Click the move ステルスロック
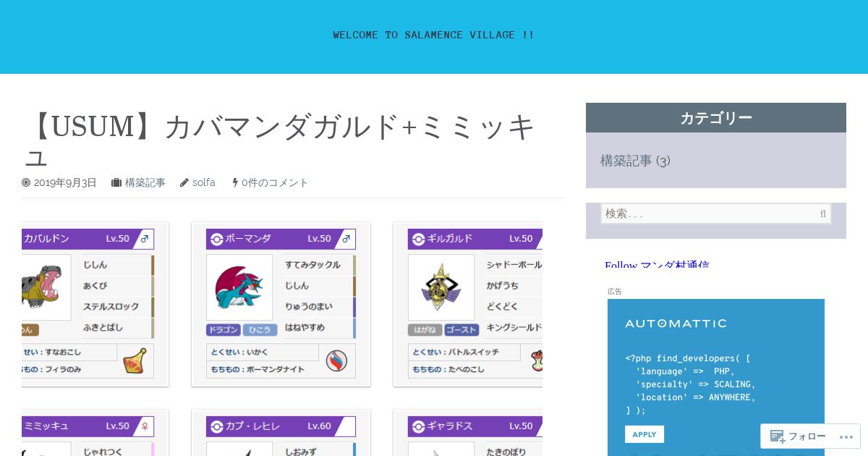This screenshot has width=868, height=456. pos(109,307)
